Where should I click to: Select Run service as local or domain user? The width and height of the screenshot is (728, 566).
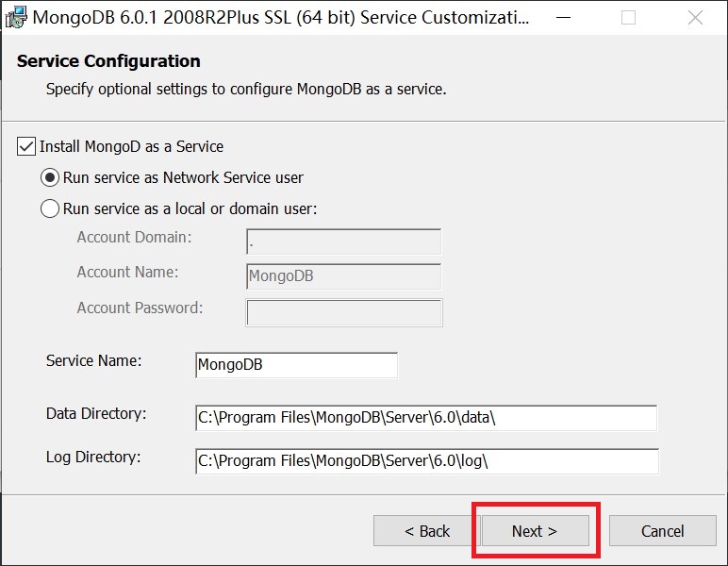click(x=50, y=208)
